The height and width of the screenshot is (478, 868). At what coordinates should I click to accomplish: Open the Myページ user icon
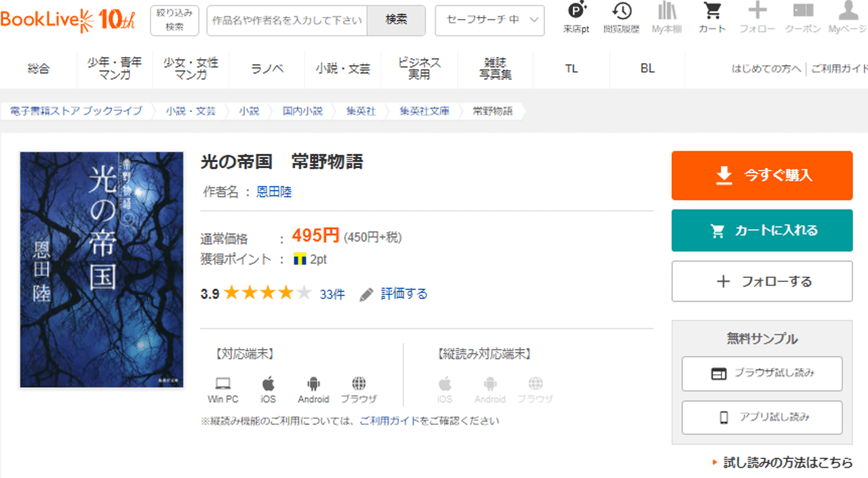point(848,18)
